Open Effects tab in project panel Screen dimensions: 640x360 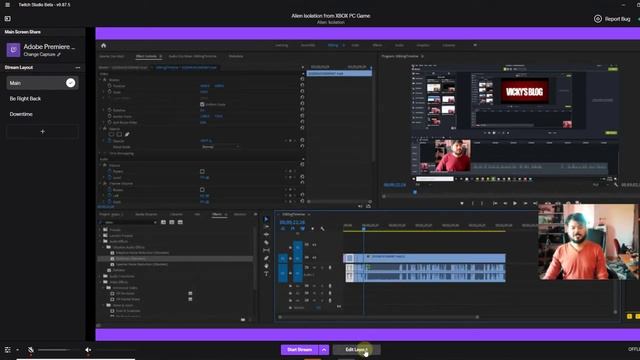pyautogui.click(x=217, y=214)
